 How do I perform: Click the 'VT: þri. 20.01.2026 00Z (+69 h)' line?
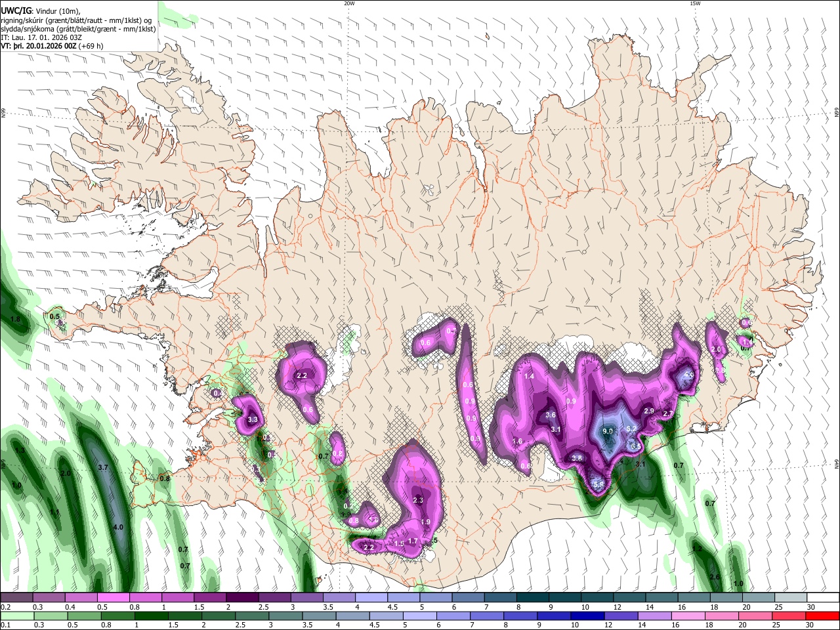pyautogui.click(x=52, y=46)
